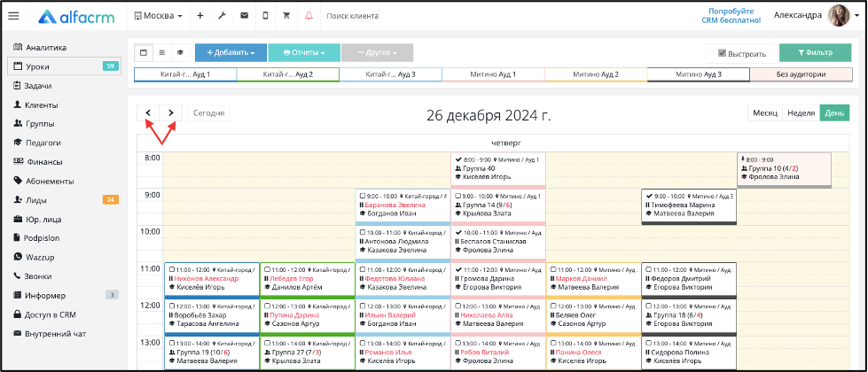Screen dimensions: 868x372
Task: Go to previous day arrow
Action: click(x=148, y=112)
